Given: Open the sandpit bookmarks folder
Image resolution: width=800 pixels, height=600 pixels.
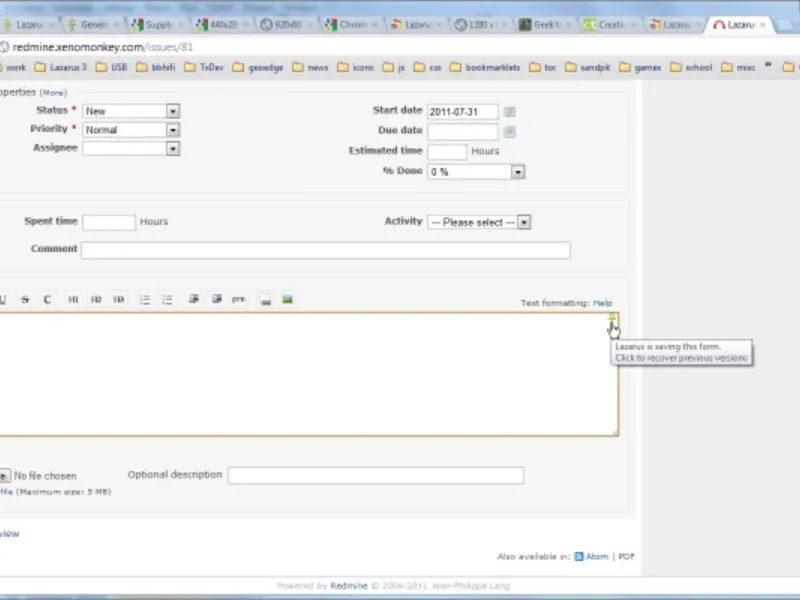Looking at the screenshot, I should pos(588,67).
